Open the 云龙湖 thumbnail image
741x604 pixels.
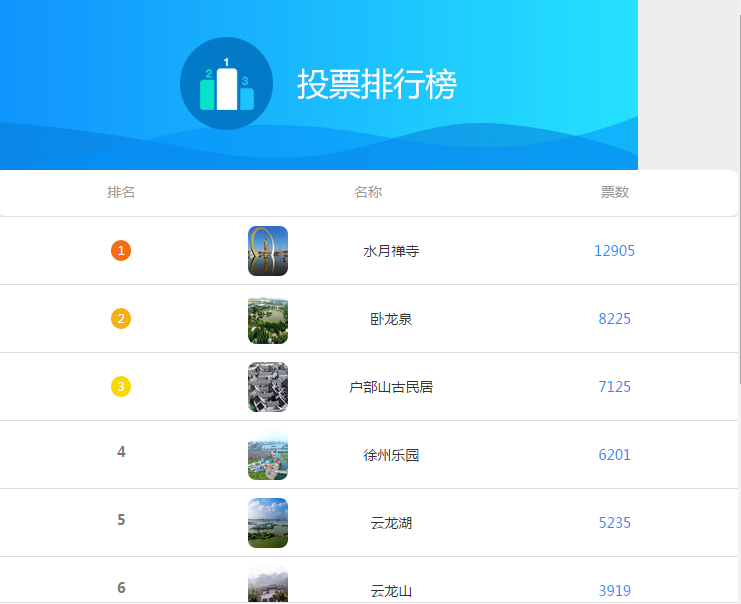click(x=268, y=523)
